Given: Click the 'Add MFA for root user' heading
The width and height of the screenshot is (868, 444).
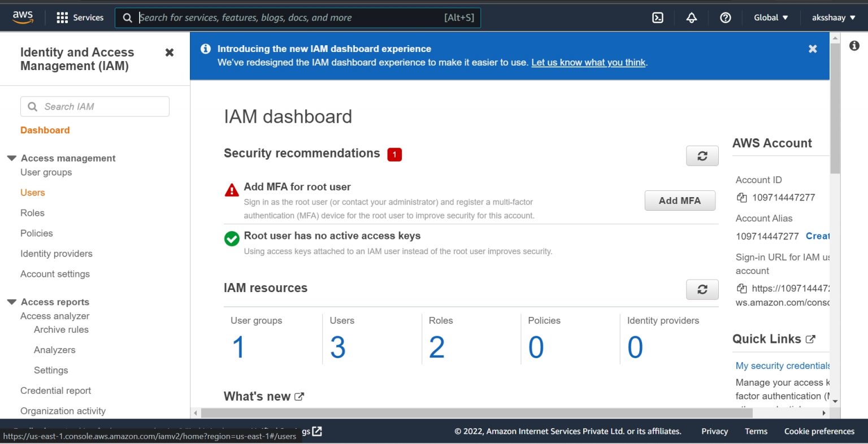Looking at the screenshot, I should click(x=297, y=186).
